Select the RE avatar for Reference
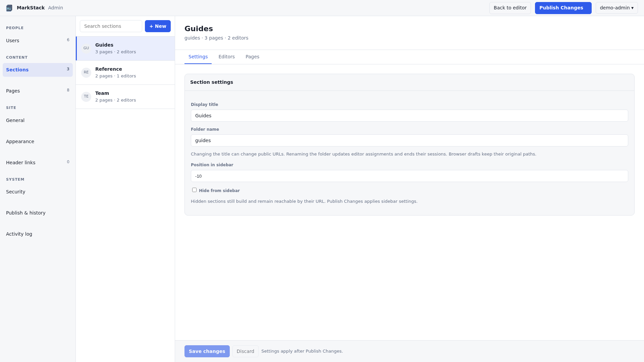 [86, 72]
